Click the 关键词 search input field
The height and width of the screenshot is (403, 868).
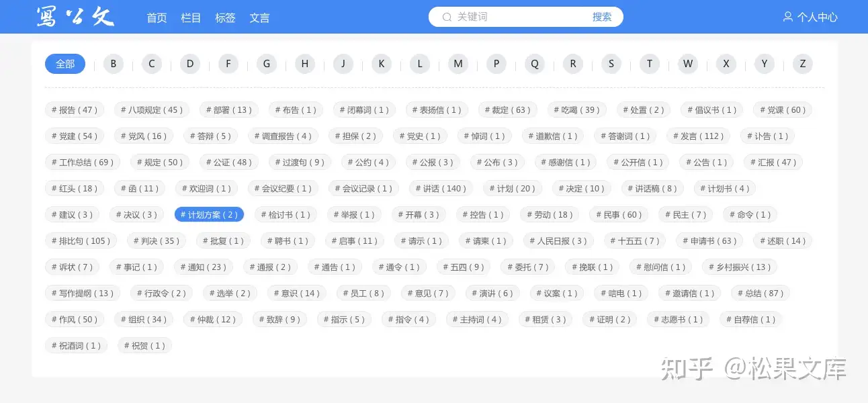click(517, 17)
